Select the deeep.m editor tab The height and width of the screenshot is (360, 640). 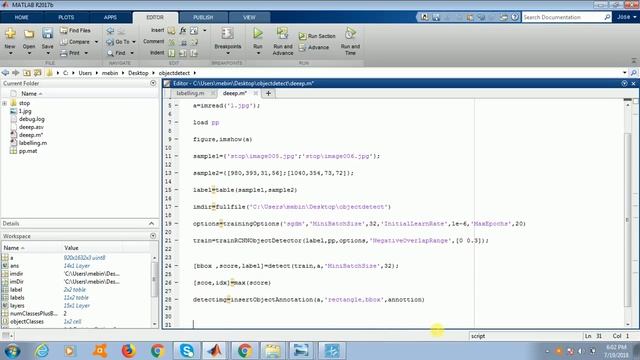pos(235,93)
